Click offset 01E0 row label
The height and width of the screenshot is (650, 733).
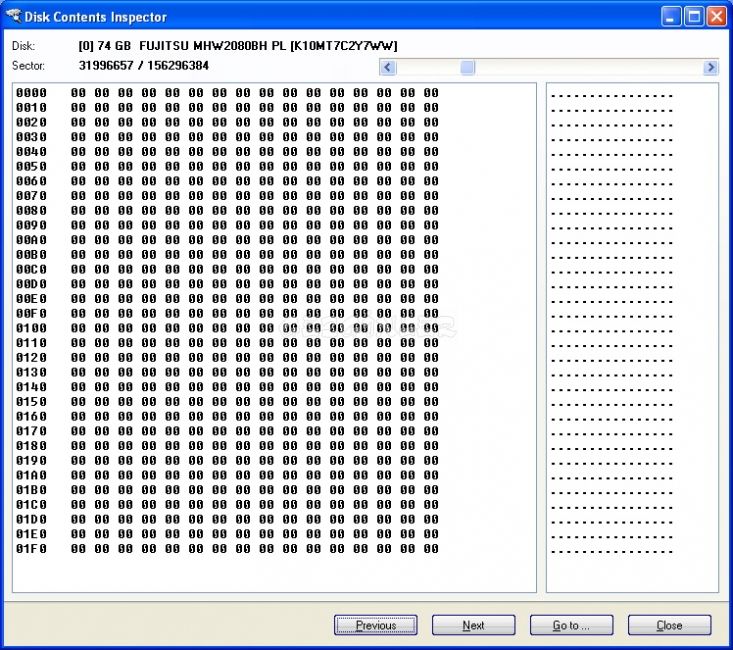(x=31, y=534)
